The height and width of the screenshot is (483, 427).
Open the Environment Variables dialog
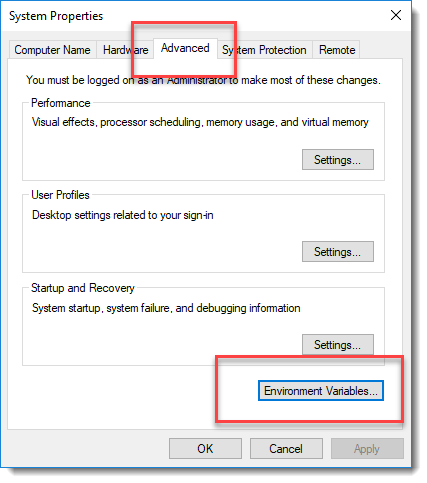tap(321, 391)
